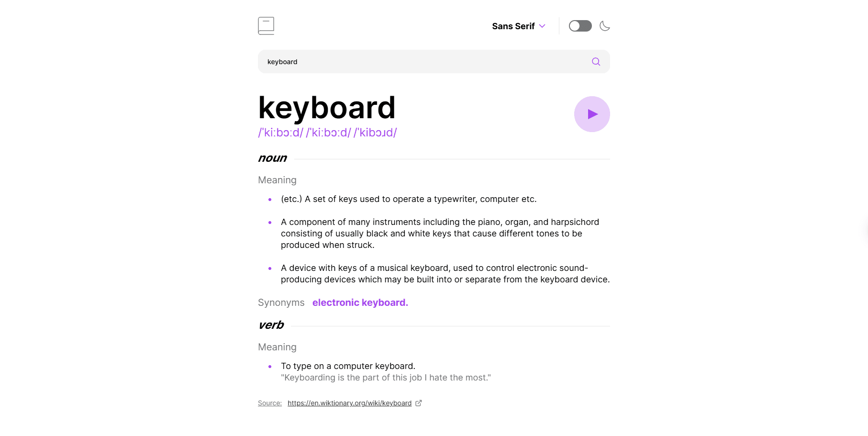
Task: Click the noun part-of-speech heading
Action: 272,158
